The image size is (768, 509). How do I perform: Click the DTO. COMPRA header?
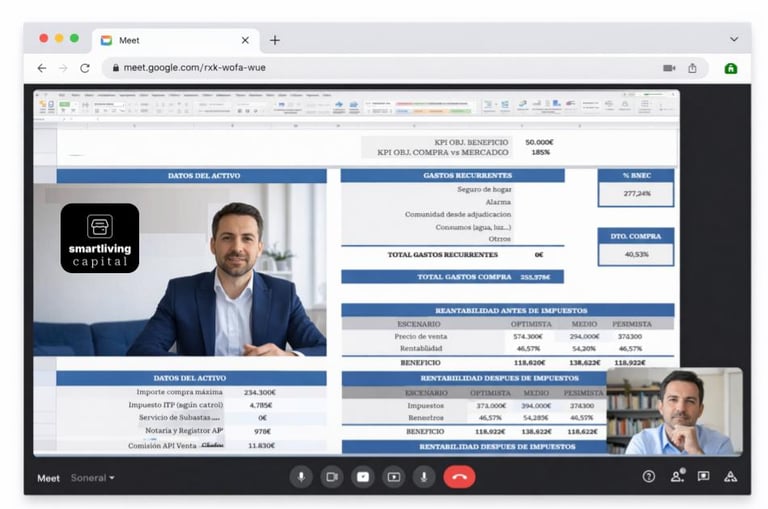pos(636,236)
